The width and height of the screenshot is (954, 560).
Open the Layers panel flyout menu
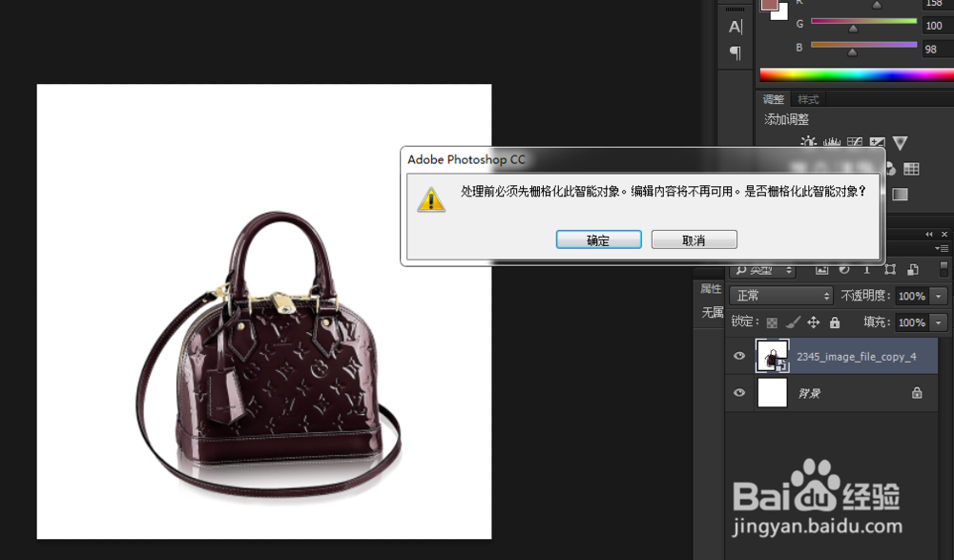click(942, 248)
